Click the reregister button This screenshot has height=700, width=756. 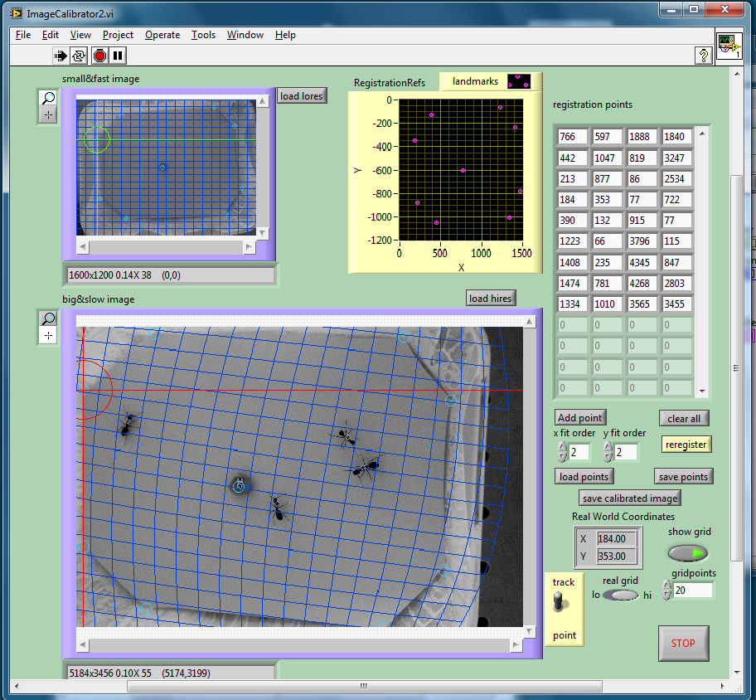click(686, 445)
